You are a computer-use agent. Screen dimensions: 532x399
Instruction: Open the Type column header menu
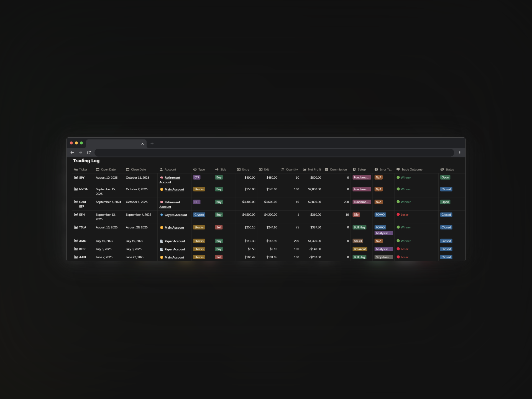tap(199, 169)
